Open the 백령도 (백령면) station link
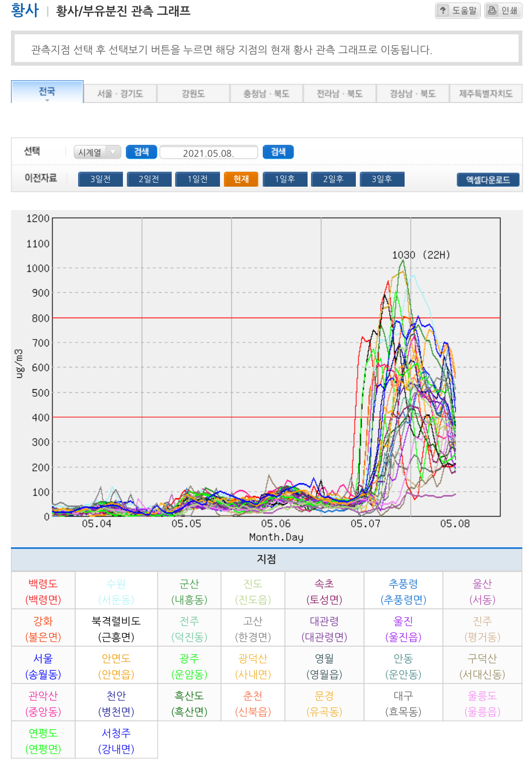 (x=43, y=591)
